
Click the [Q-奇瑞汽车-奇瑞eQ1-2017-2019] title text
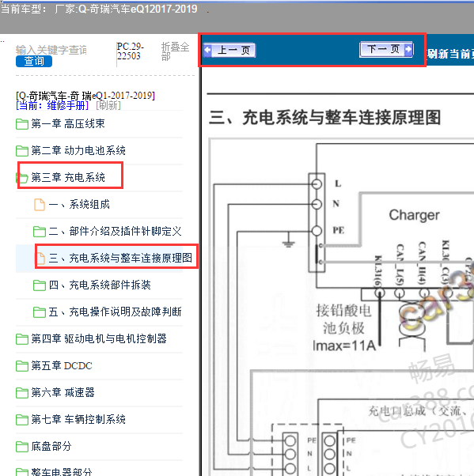coord(85,96)
